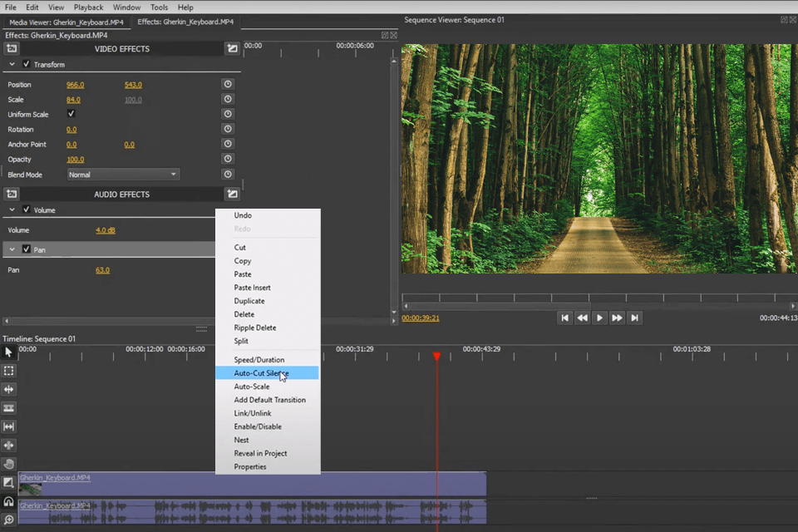Click the Pan value 63.0
798x532 pixels.
[102, 270]
